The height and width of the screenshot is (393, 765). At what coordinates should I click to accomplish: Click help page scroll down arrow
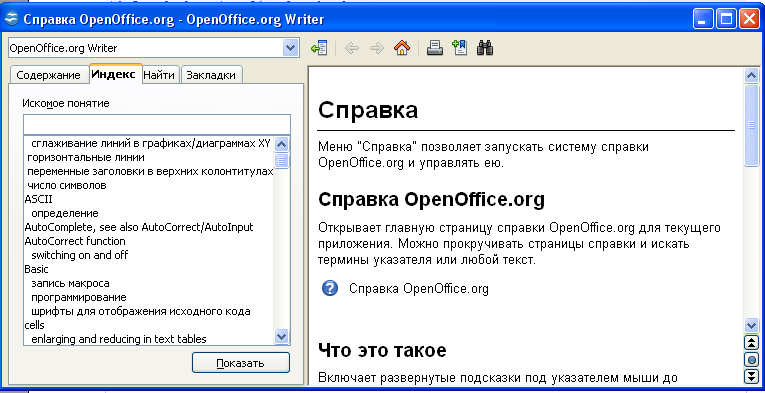[751, 325]
